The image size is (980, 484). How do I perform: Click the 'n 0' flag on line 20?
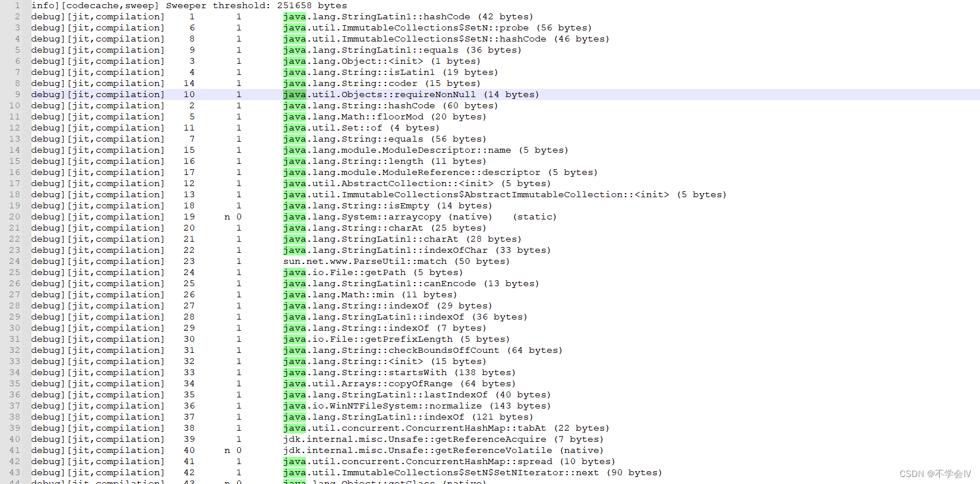[x=233, y=217]
